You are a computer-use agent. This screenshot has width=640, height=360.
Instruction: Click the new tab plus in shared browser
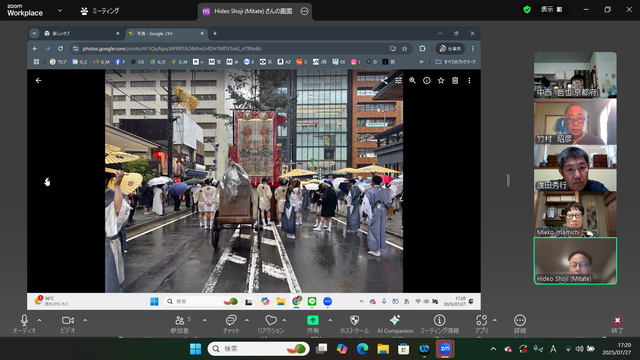coord(215,33)
